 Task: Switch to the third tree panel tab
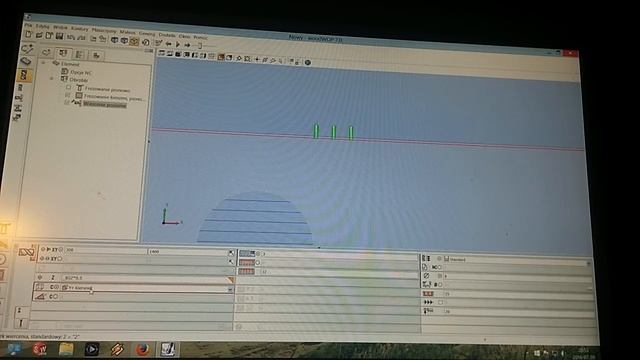tap(79, 54)
